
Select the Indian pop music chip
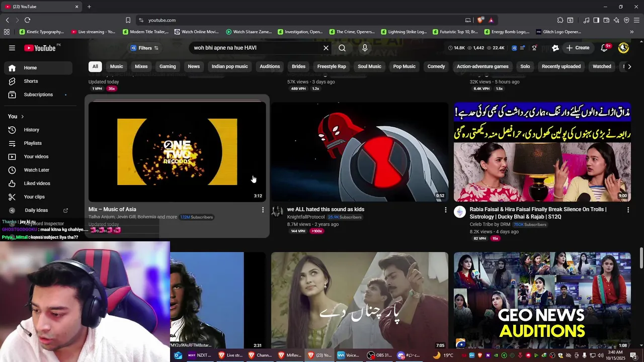(x=229, y=66)
